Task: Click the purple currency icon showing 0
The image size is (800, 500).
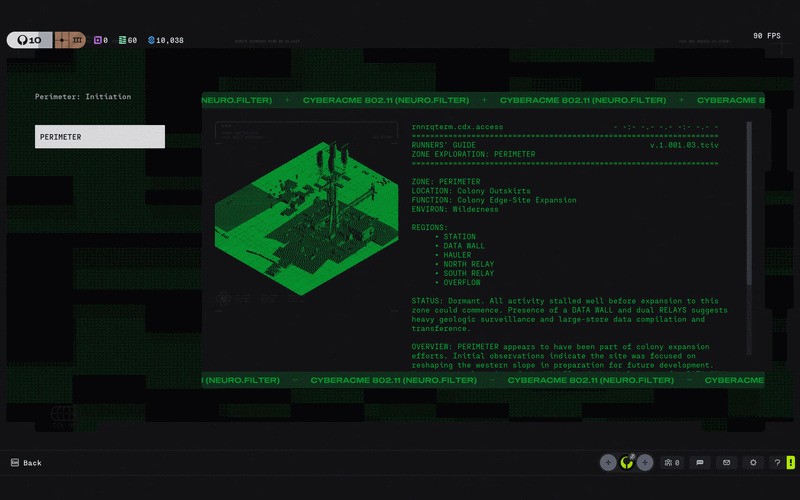Action: 97,40
